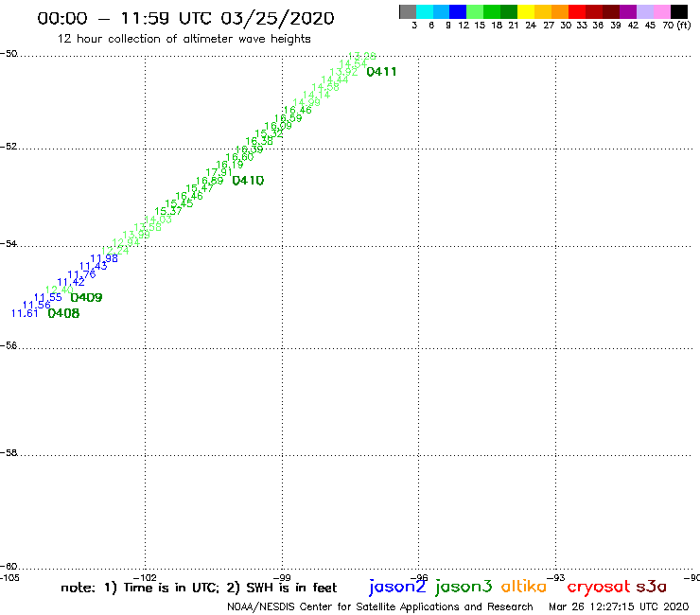Click the wave height value 13.92
The image size is (700, 615).
coord(343,72)
